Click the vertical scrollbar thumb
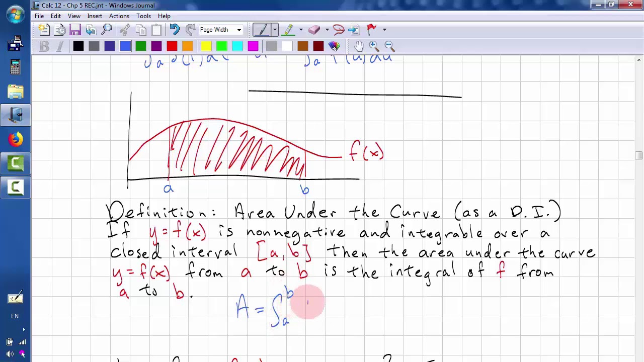644x362 pixels. click(639, 155)
